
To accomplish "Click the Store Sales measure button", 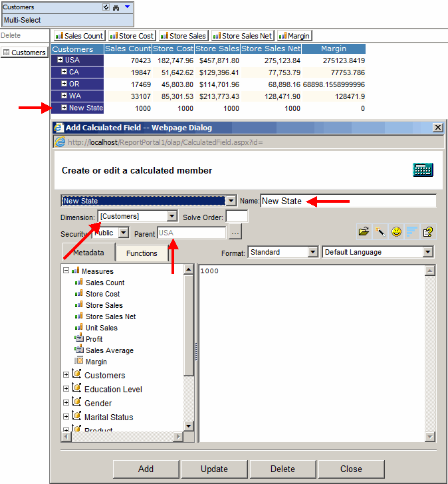I will pos(183,36).
